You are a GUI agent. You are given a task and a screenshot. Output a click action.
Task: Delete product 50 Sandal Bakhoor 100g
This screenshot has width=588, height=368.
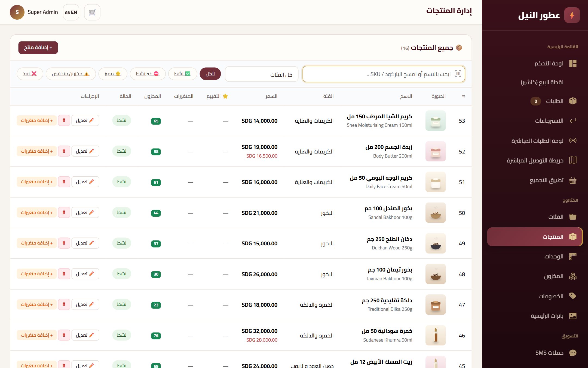64,212
